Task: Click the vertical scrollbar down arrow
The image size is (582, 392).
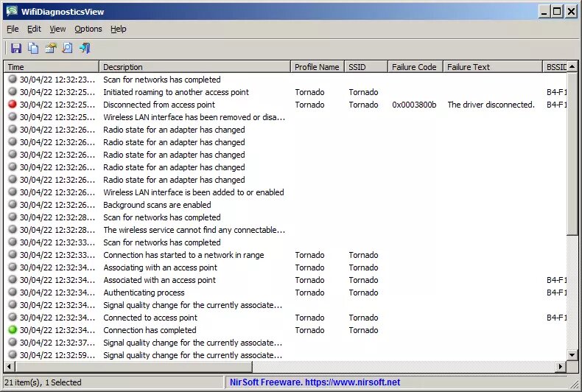Action: click(x=573, y=354)
